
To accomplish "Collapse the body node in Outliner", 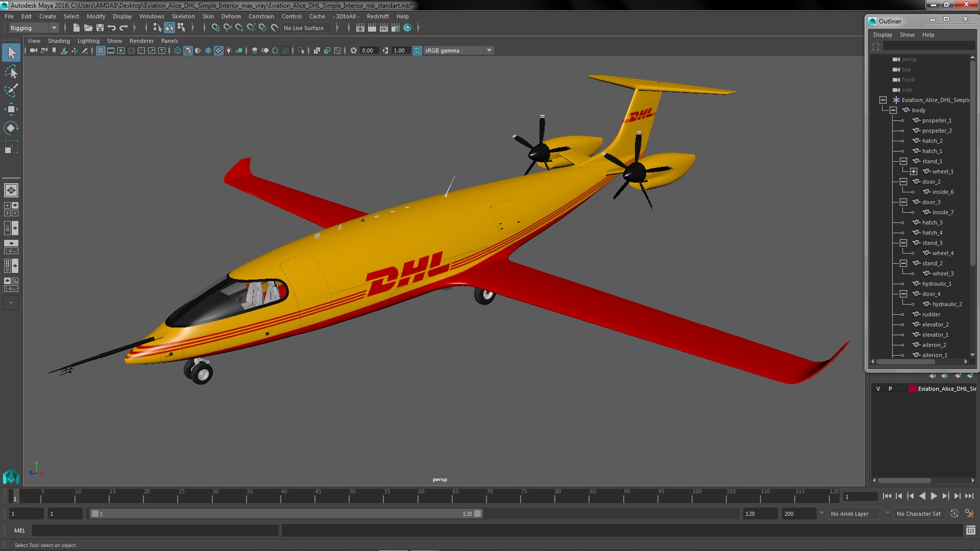I will click(x=893, y=110).
